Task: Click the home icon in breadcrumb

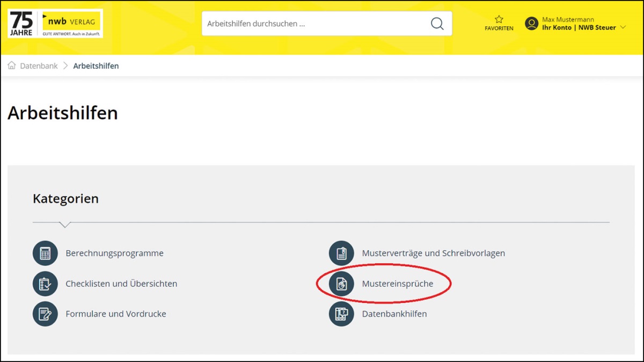Action: point(12,66)
